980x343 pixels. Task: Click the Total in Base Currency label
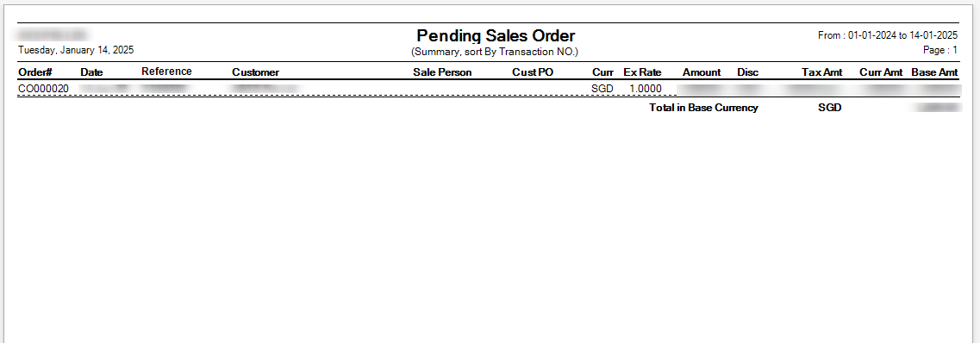(703, 108)
